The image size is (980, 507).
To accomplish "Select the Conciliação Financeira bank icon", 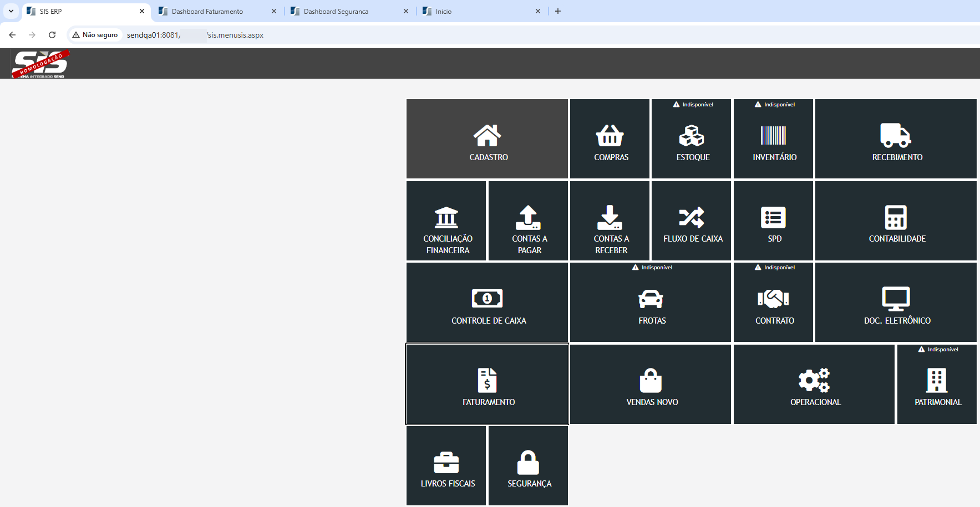I will coord(446,218).
